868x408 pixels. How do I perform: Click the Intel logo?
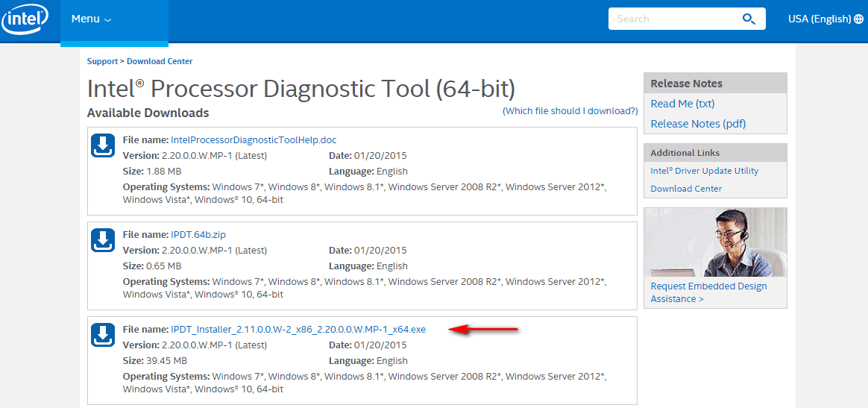pos(25,19)
